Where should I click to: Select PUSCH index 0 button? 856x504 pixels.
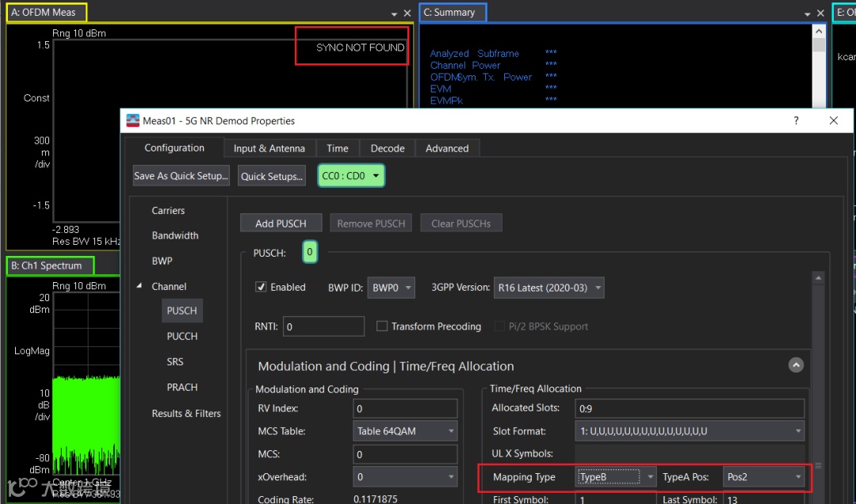click(x=310, y=252)
